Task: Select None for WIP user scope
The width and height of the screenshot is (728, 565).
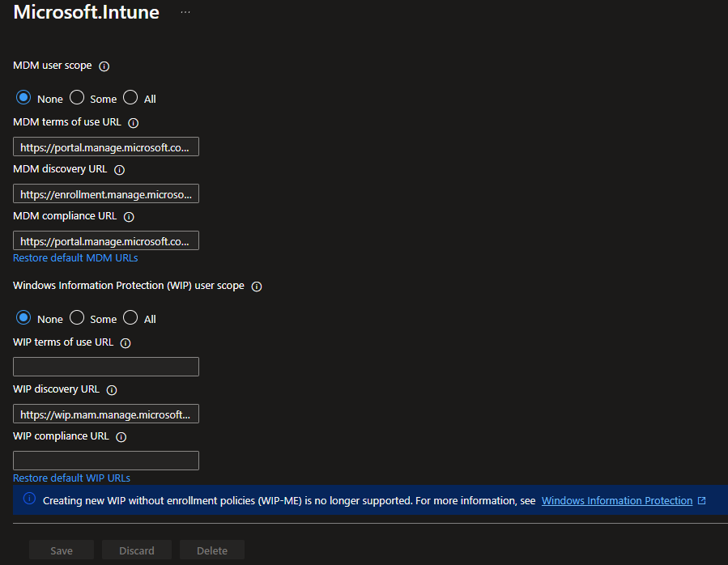Action: (23, 317)
